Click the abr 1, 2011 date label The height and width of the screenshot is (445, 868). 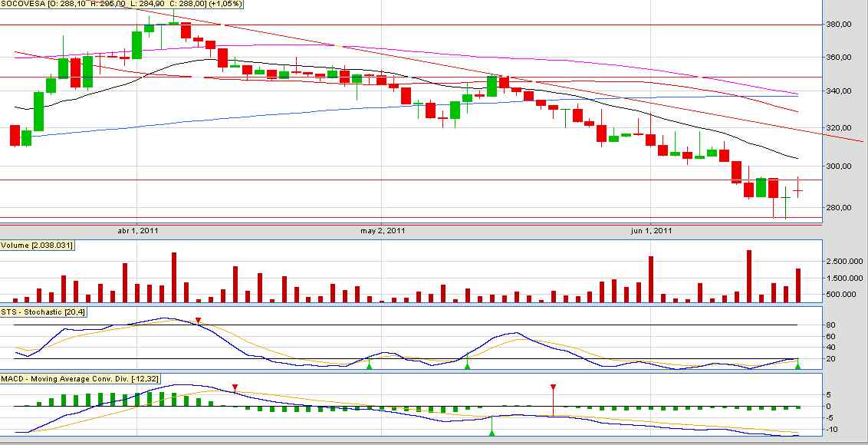tap(139, 230)
